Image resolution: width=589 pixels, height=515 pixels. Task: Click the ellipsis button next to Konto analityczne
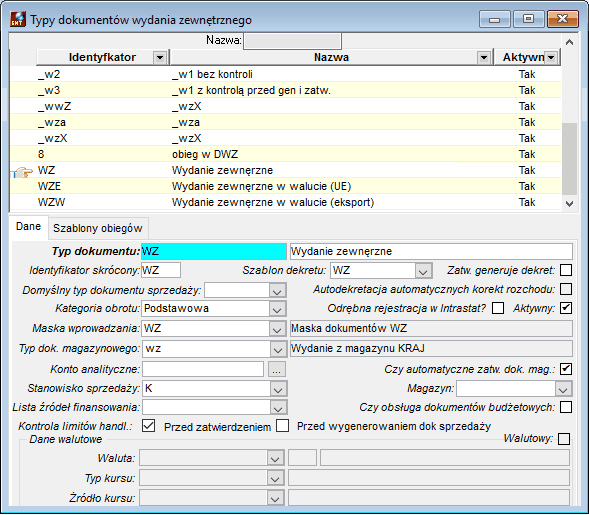(x=276, y=369)
